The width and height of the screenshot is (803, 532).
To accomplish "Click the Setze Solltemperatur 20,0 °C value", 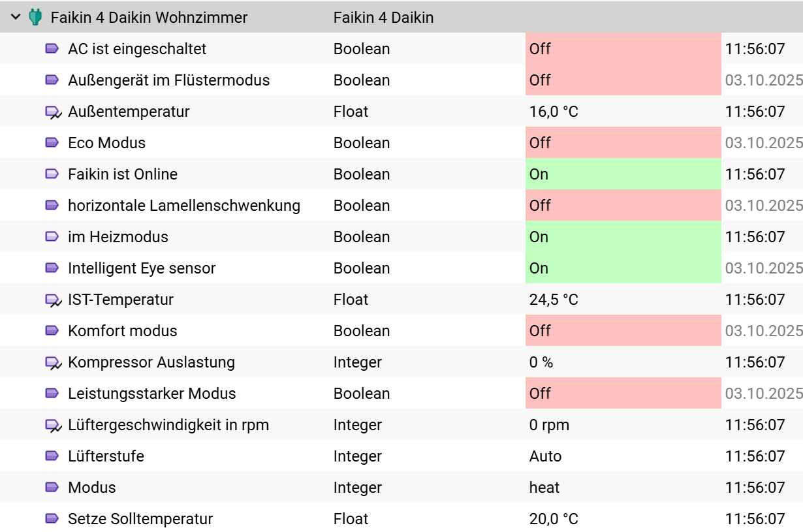I will [x=554, y=519].
